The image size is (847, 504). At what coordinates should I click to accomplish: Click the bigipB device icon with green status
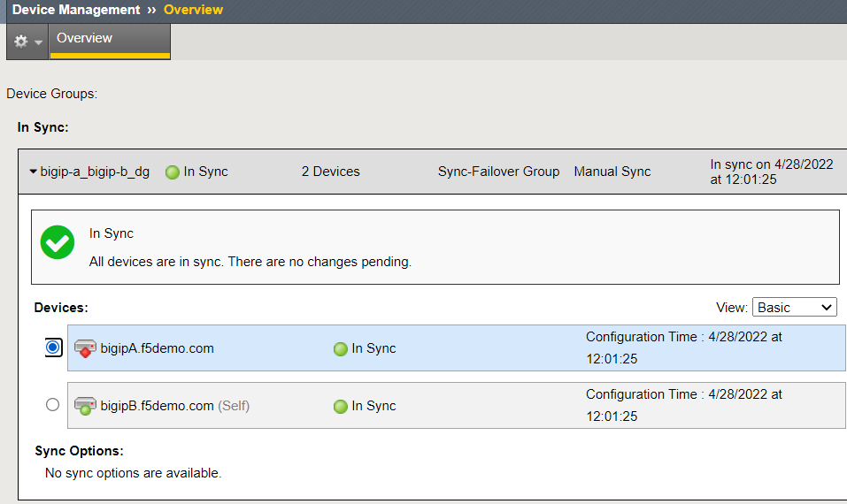click(x=85, y=406)
